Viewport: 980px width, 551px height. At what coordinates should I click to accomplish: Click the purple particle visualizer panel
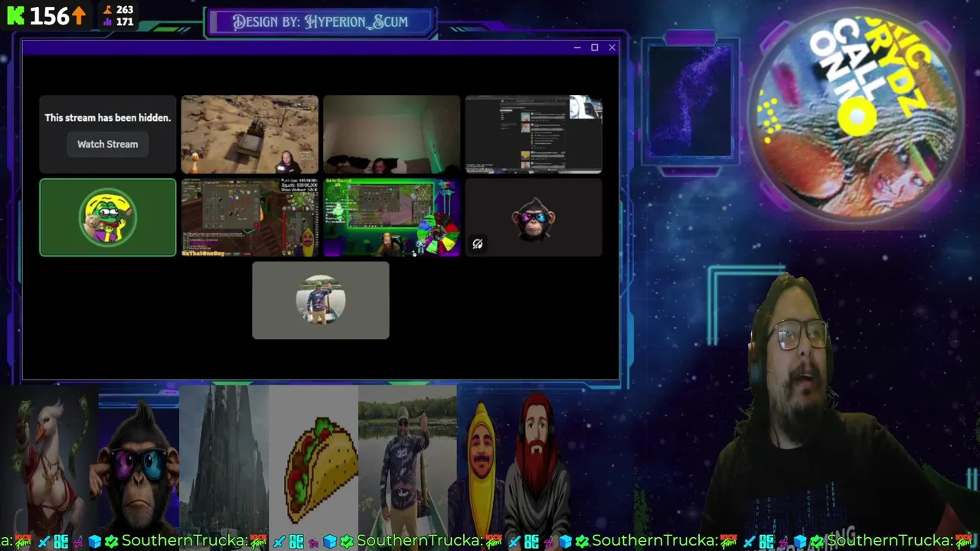click(690, 101)
